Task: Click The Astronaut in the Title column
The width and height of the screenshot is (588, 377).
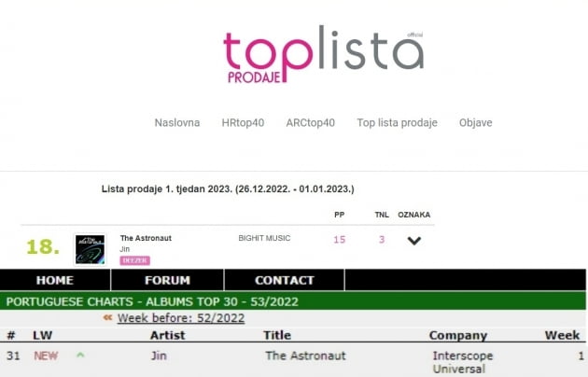Action: click(305, 356)
